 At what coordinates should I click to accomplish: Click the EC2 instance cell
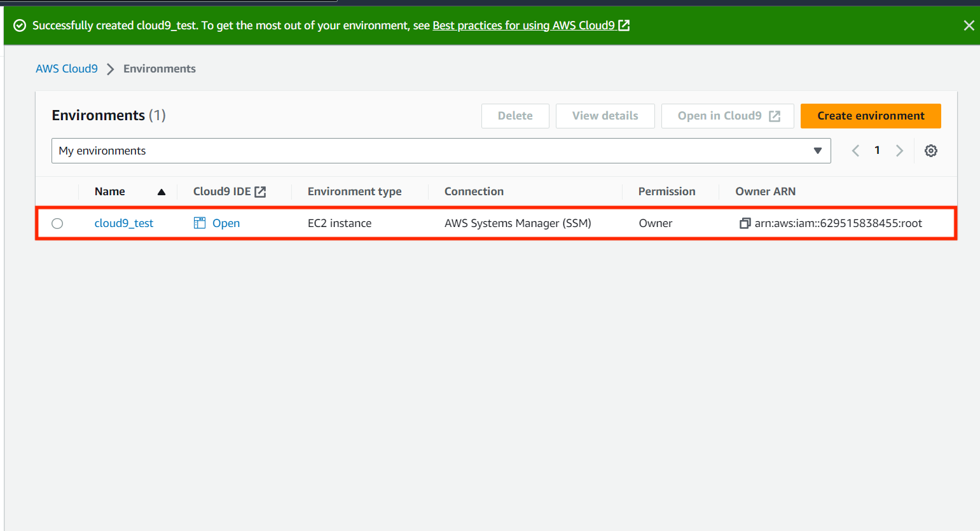click(x=340, y=223)
